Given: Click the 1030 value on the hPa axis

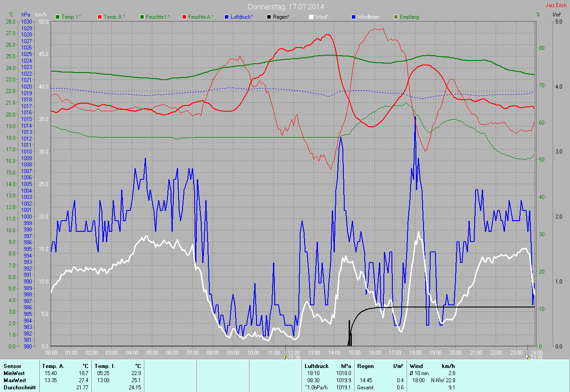Looking at the screenshot, I should tap(26, 21).
